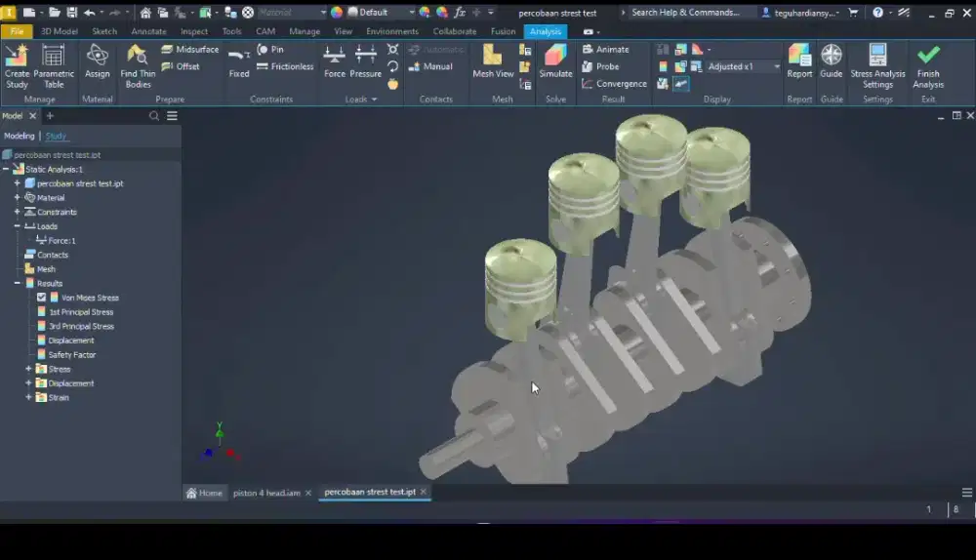Viewport: 976px width, 560px height.
Task: Select the Manual contacts tool
Action: point(430,66)
